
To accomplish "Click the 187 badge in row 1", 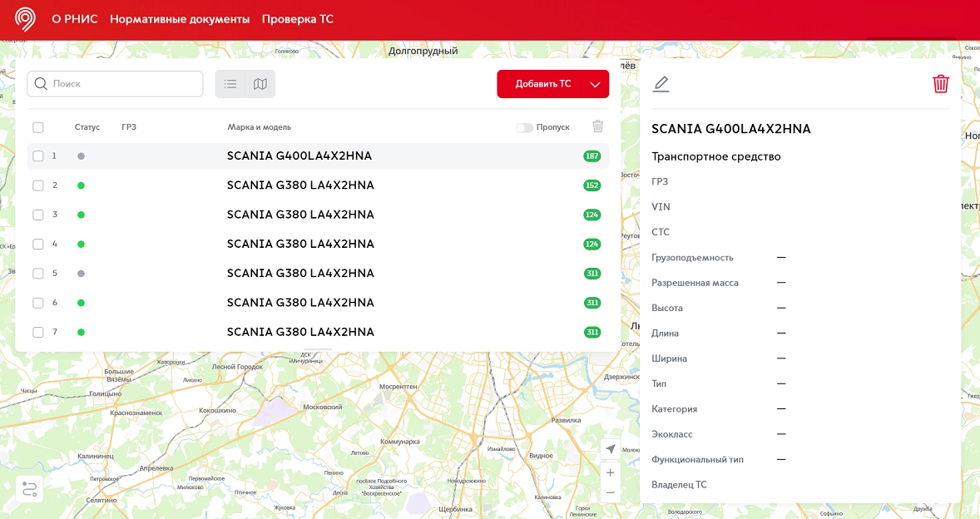I will [x=591, y=156].
